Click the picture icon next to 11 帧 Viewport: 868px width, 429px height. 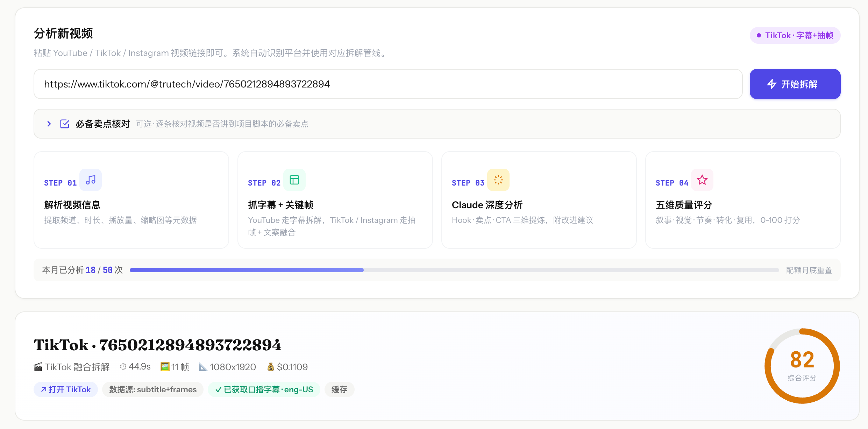click(165, 367)
